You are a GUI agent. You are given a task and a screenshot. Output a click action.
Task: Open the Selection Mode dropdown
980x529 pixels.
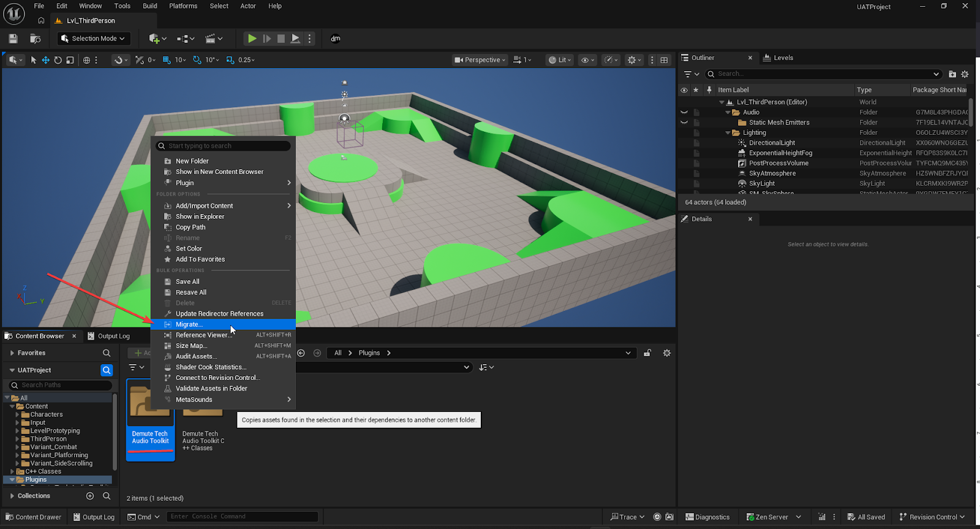94,39
